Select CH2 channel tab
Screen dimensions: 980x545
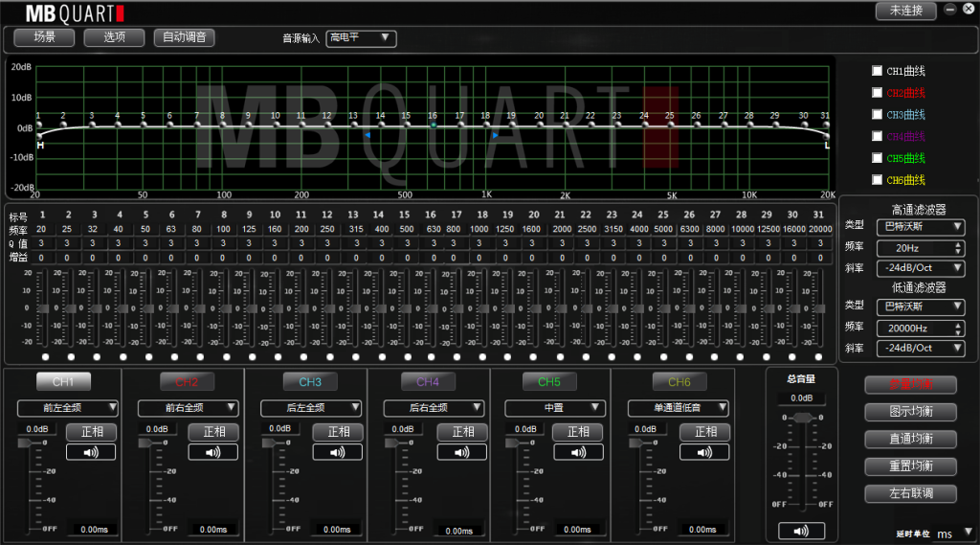coord(187,381)
